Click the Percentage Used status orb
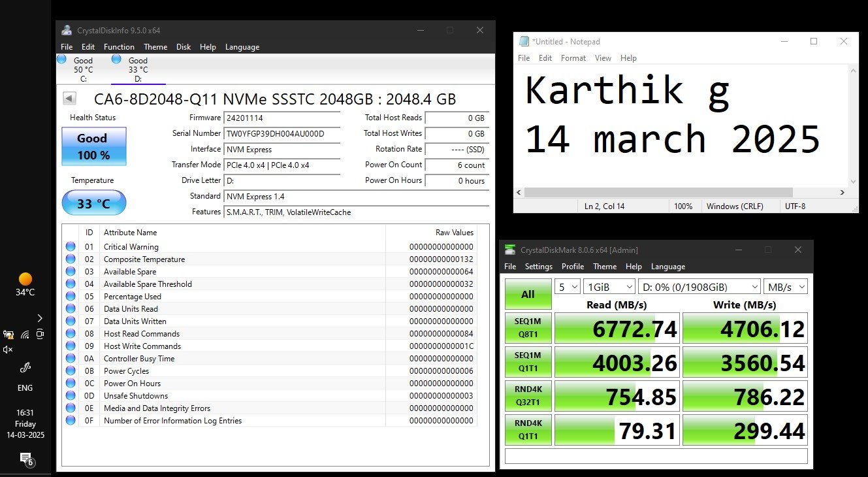The image size is (868, 477). click(x=71, y=297)
